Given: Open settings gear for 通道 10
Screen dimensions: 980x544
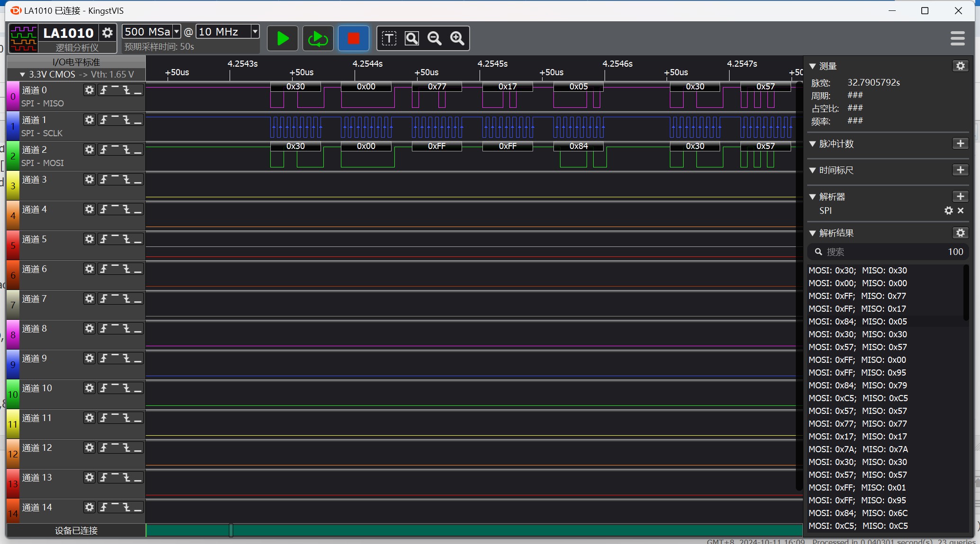Looking at the screenshot, I should [x=89, y=388].
